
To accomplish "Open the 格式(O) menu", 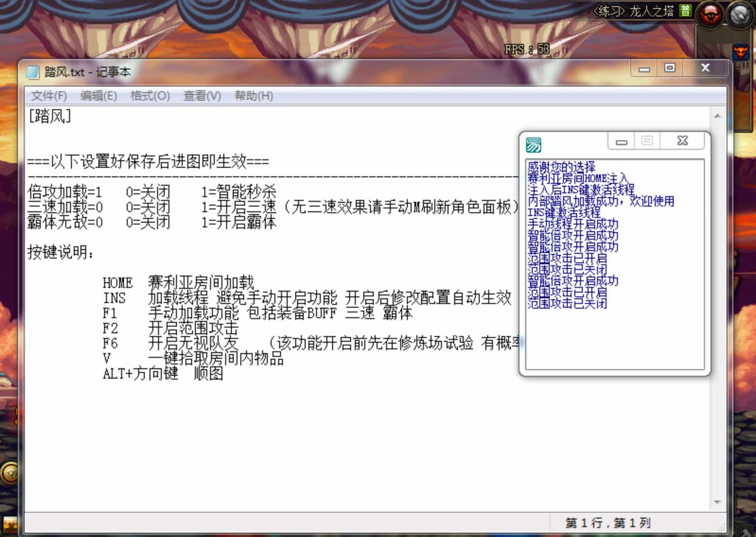I will pos(150,96).
